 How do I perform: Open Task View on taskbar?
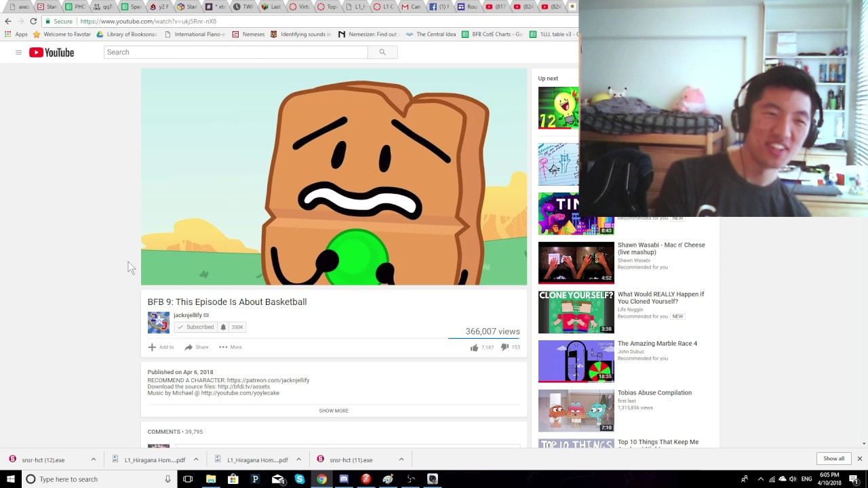188,479
